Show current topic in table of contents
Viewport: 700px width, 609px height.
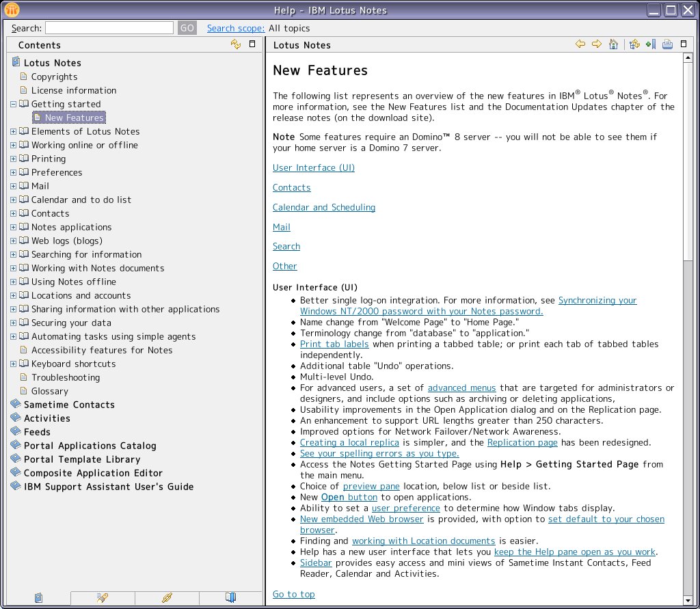[x=634, y=44]
